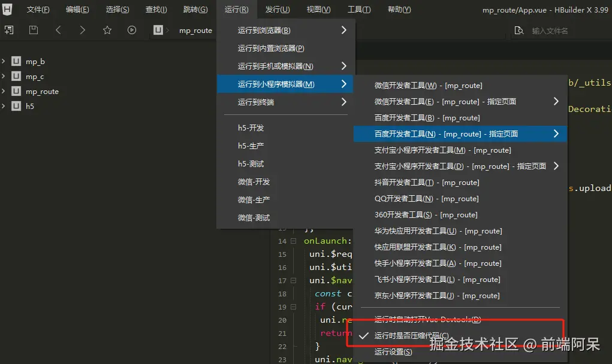Collapse code fold marker on line 14

[x=294, y=241]
